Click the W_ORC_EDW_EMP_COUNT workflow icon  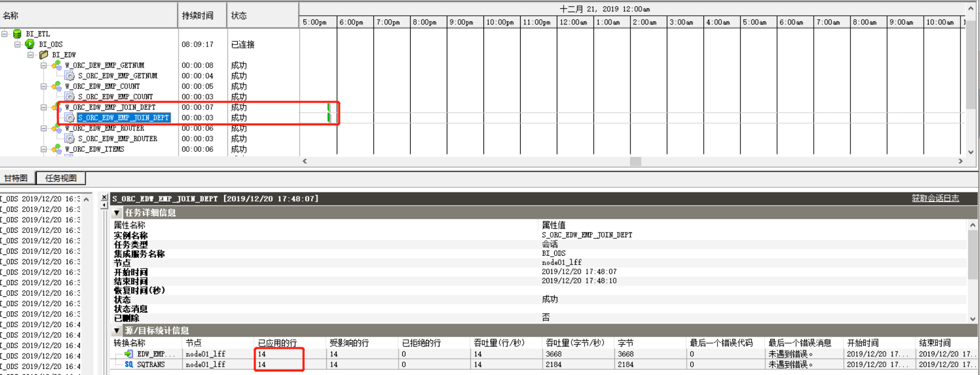tap(56, 86)
